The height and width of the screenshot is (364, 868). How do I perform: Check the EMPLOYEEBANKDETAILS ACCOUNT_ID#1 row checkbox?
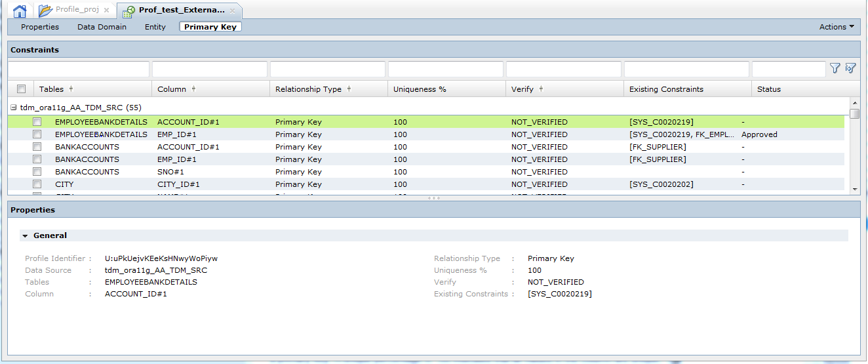coord(37,122)
